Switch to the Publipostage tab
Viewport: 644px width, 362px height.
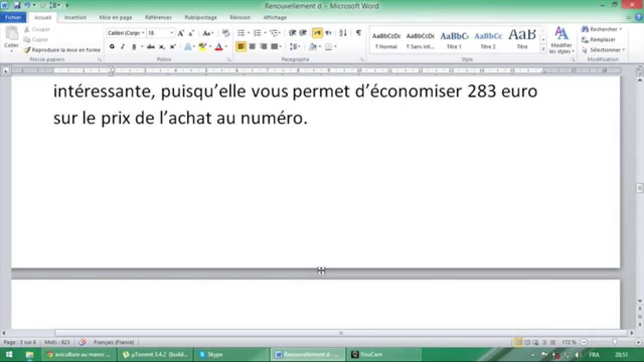pos(201,18)
